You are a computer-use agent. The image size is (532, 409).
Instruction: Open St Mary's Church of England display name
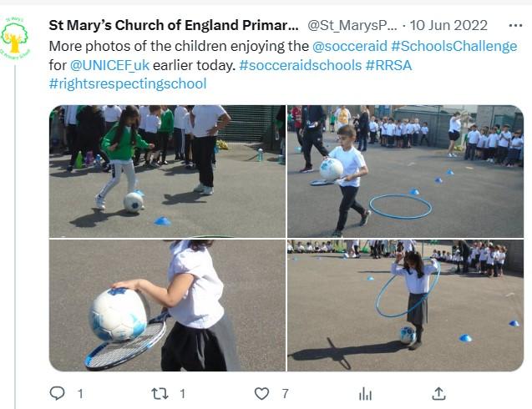tap(173, 26)
